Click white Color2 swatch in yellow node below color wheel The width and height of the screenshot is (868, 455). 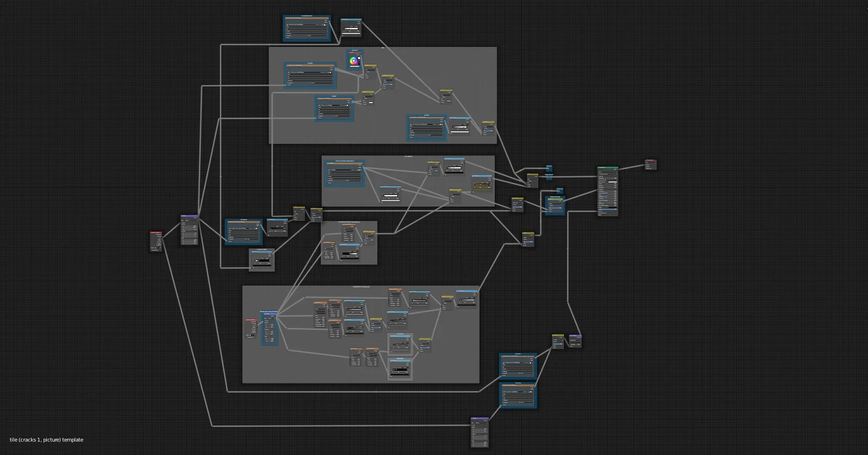point(371,102)
